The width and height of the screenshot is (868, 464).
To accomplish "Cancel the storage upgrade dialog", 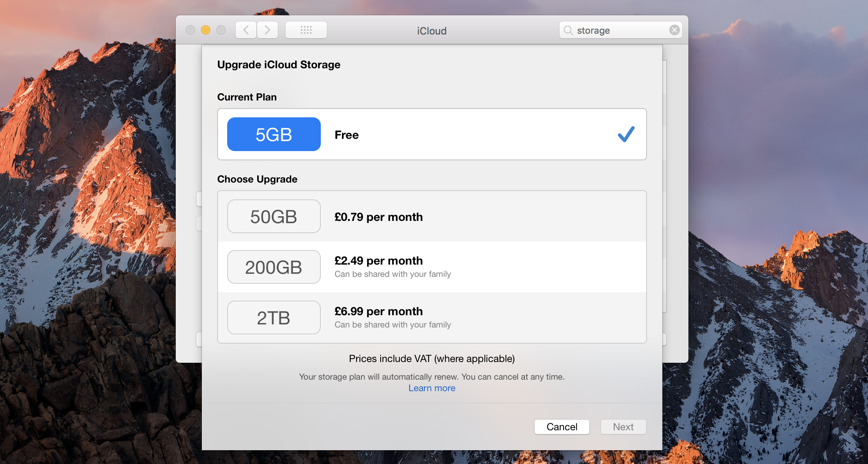I will click(562, 427).
